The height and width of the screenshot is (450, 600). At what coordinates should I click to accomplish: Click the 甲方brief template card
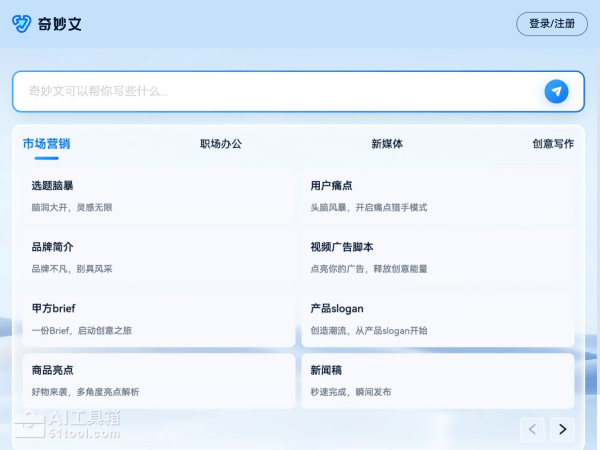click(x=159, y=319)
